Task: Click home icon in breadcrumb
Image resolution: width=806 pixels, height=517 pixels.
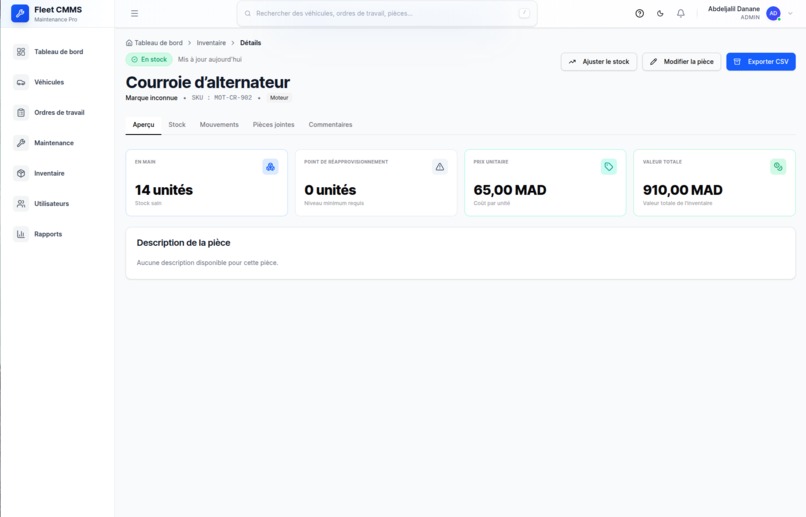Action: tap(129, 43)
